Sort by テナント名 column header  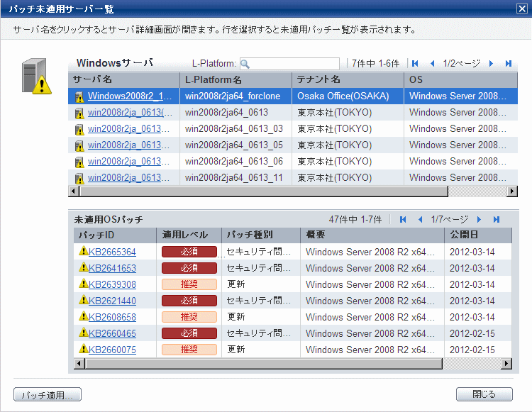click(348, 79)
